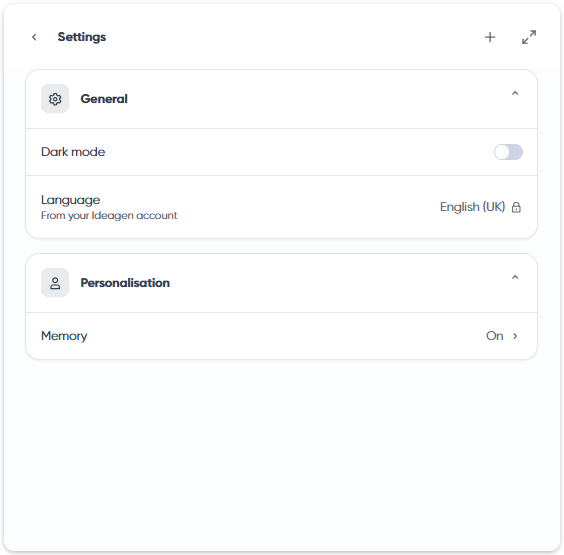Select the Language row
564x555 pixels.
pos(282,207)
